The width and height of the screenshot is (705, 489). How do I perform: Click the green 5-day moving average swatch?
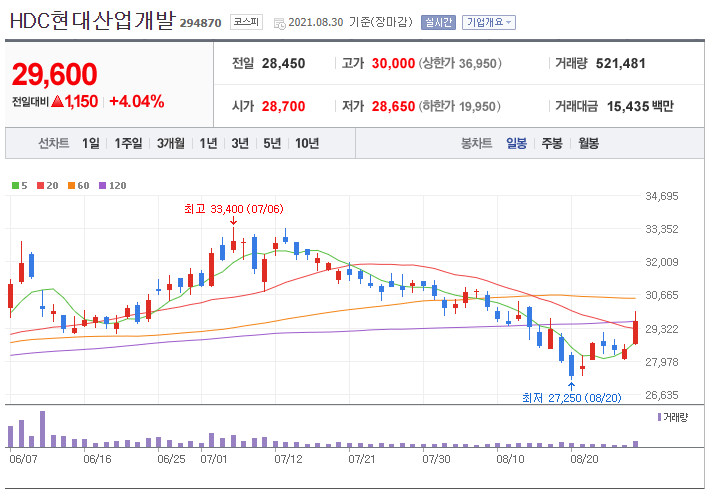coord(15,186)
